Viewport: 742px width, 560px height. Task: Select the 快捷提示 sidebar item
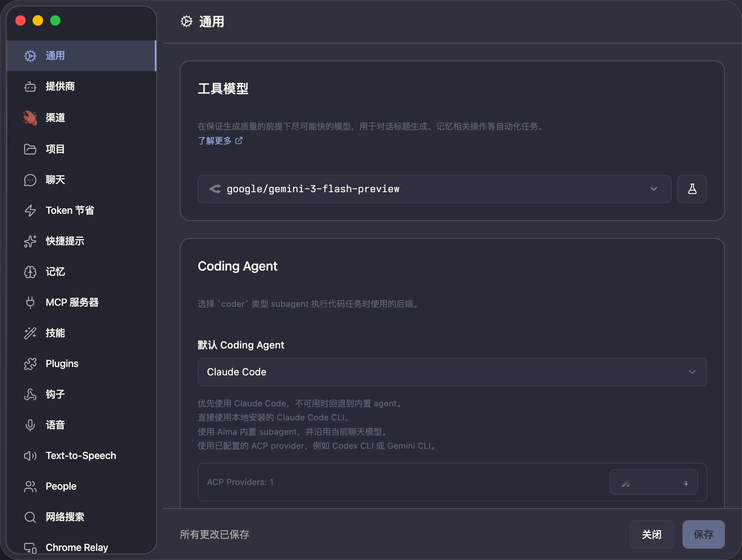65,241
